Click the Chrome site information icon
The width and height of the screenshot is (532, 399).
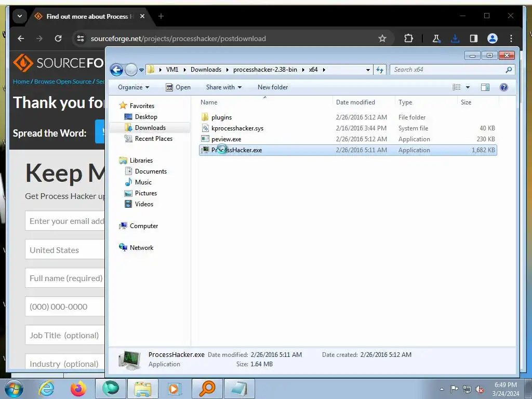coord(81,38)
